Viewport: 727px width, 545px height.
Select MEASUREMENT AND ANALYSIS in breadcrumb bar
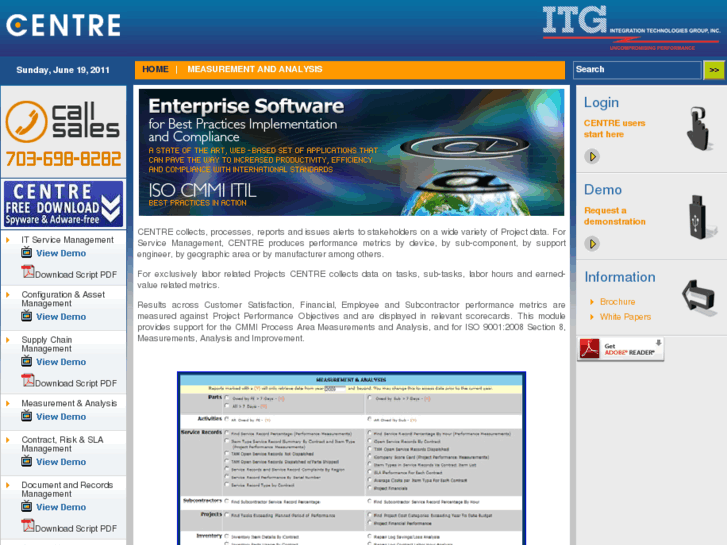[255, 69]
